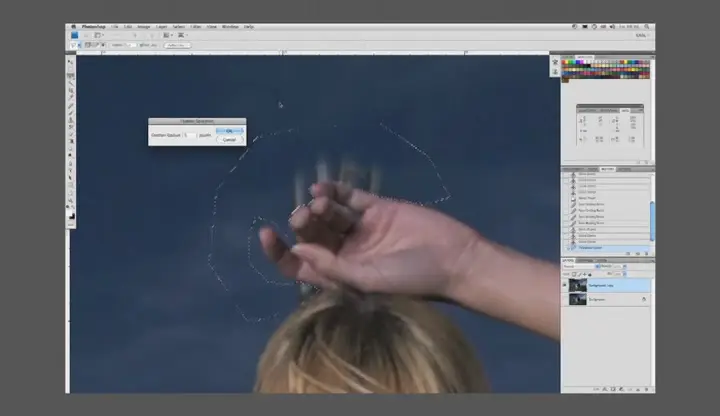This screenshot has height=416, width=720.
Task: Open the top collapsed panel icon beside Swatches
Action: tap(555, 62)
